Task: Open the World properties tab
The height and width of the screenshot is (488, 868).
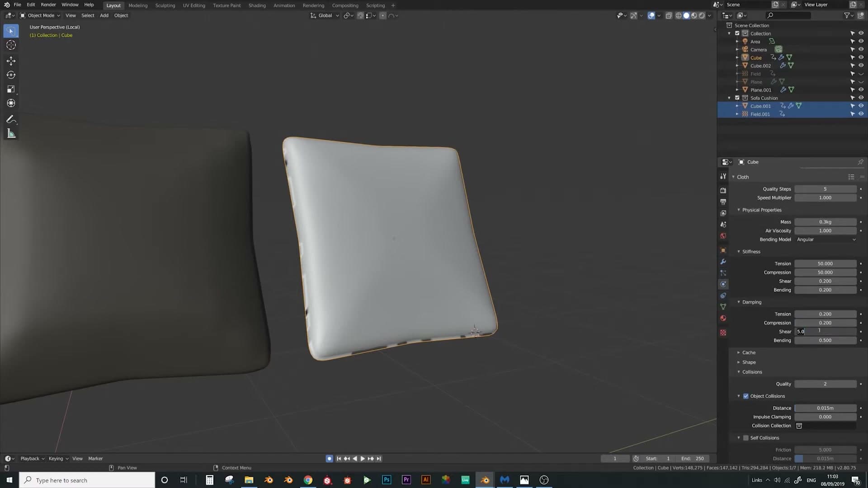Action: 723,236
